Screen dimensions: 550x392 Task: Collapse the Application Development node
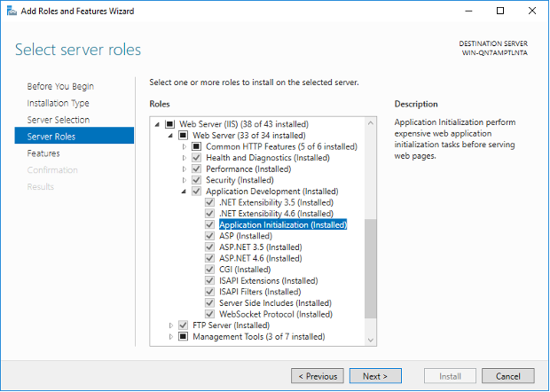click(x=185, y=191)
